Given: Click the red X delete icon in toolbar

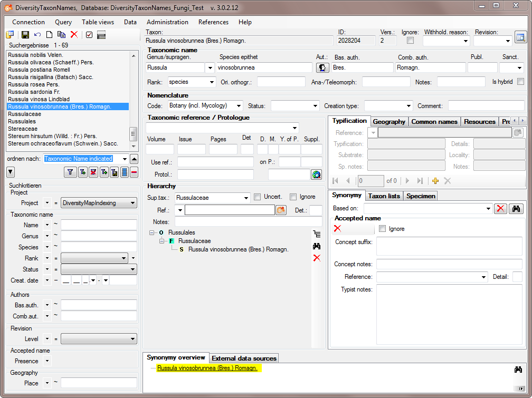Looking at the screenshot, I should tap(74, 35).
